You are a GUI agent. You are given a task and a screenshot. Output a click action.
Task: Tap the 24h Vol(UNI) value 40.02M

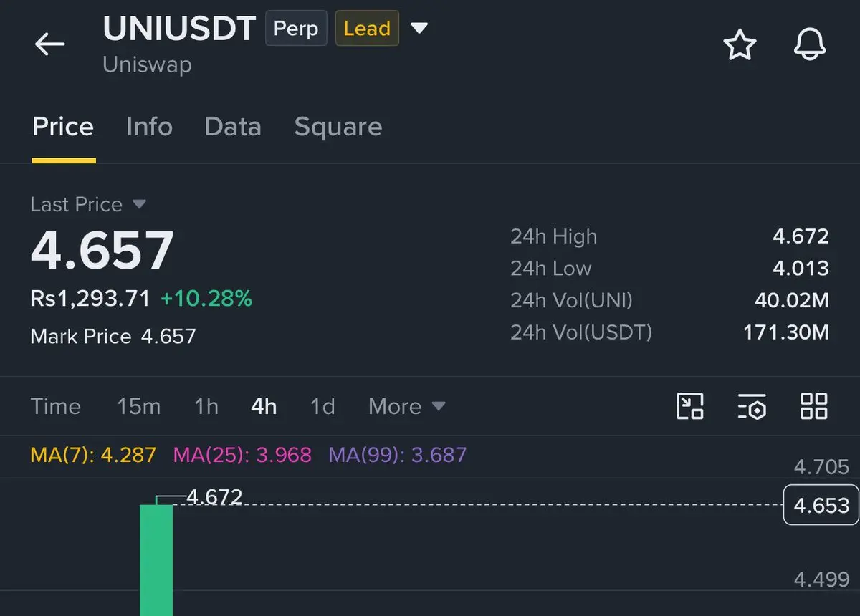click(x=791, y=300)
